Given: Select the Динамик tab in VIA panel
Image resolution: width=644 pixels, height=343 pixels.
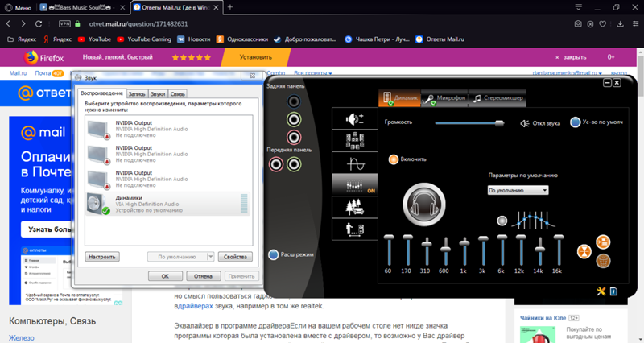Looking at the screenshot, I should click(399, 98).
